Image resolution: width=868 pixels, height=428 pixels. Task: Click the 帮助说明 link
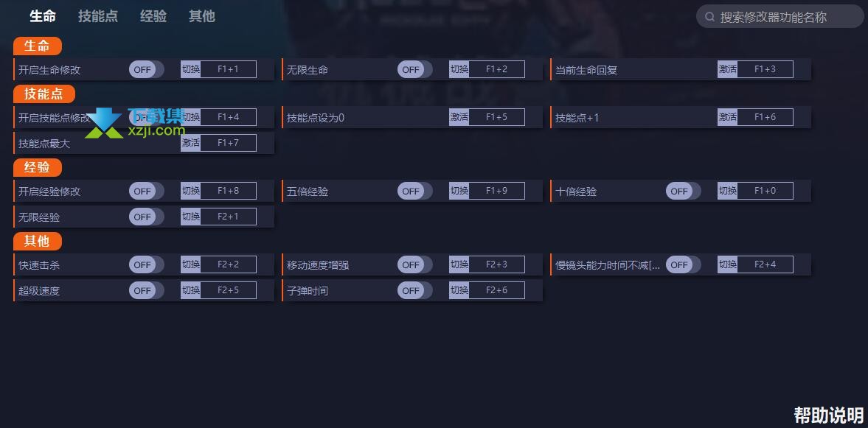click(x=829, y=415)
